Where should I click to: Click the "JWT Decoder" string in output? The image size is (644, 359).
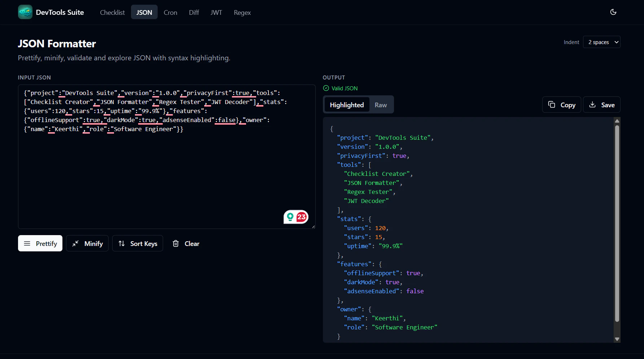click(x=366, y=201)
